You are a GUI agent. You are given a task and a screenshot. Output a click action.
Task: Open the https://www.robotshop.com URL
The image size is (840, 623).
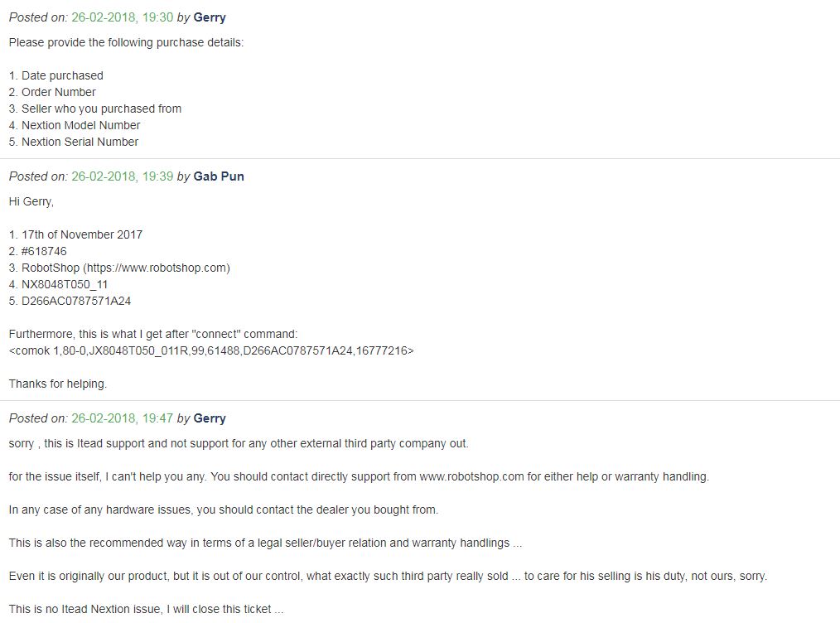click(x=157, y=268)
